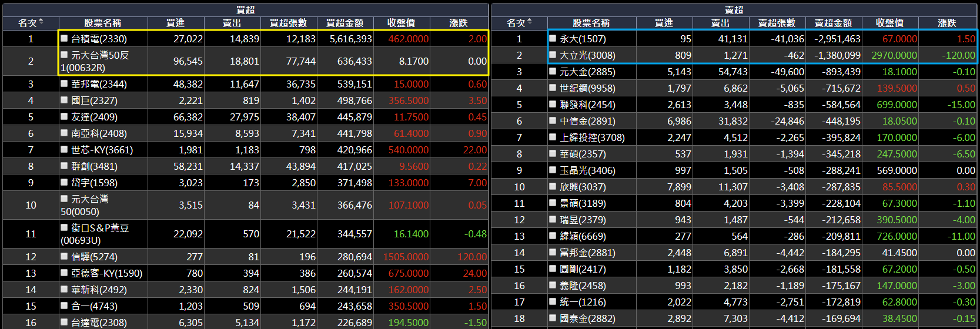980x329 pixels.
Task: Click 買超 table's 股票名稱 header
Action: pyautogui.click(x=103, y=23)
